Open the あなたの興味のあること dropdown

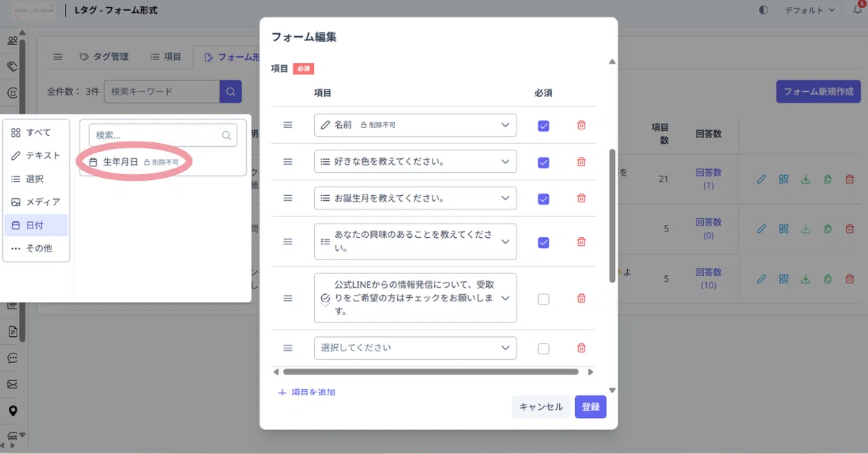click(415, 241)
